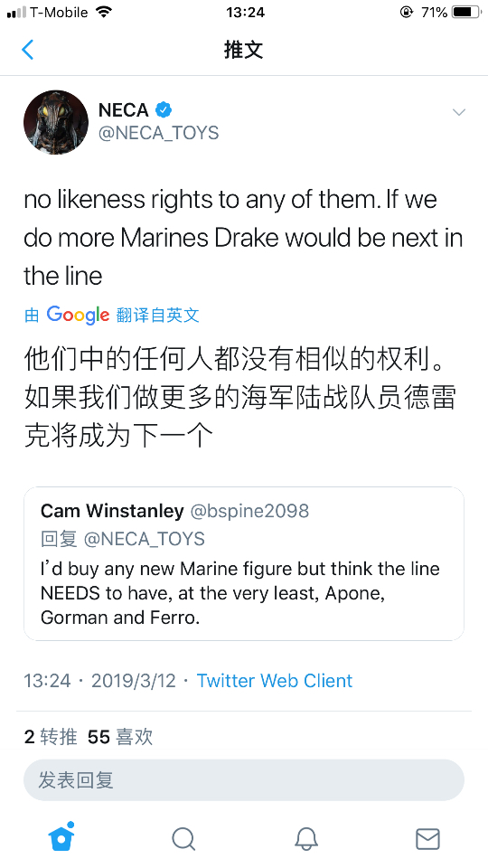The image size is (488, 868).
Task: Open the Notifications bell icon
Action: point(305,839)
